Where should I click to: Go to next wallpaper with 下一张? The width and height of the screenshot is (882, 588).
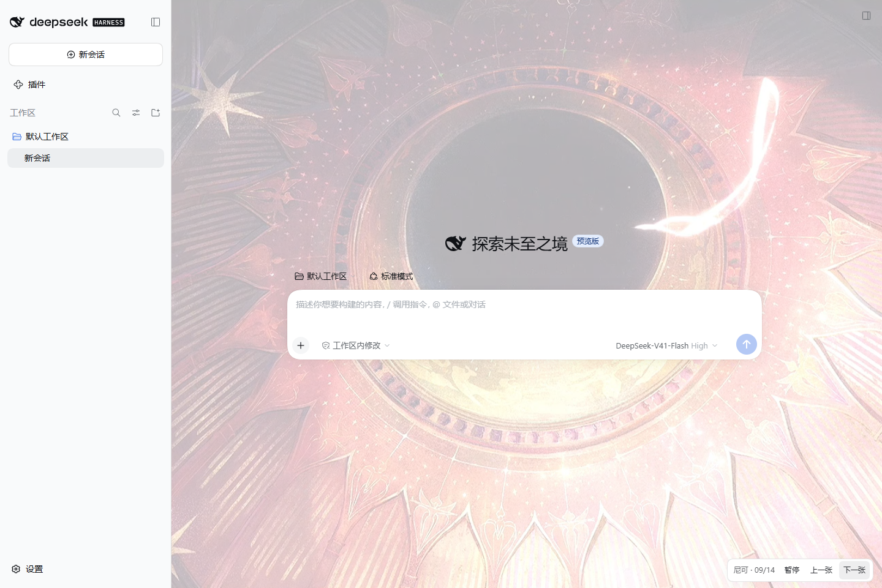(x=854, y=570)
